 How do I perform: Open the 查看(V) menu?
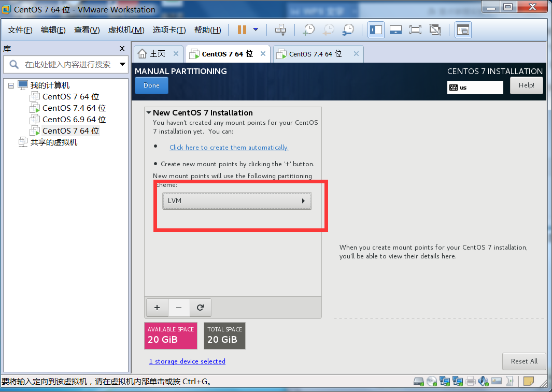pyautogui.click(x=87, y=30)
